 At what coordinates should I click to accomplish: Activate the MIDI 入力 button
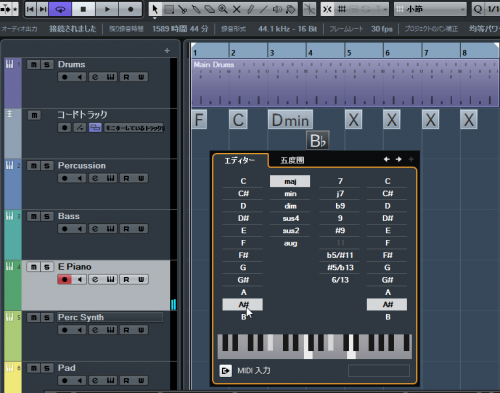pyautogui.click(x=226, y=370)
